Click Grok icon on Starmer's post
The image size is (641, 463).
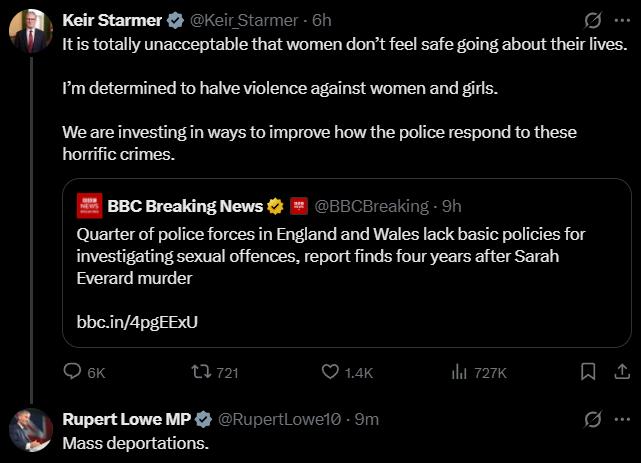click(592, 20)
